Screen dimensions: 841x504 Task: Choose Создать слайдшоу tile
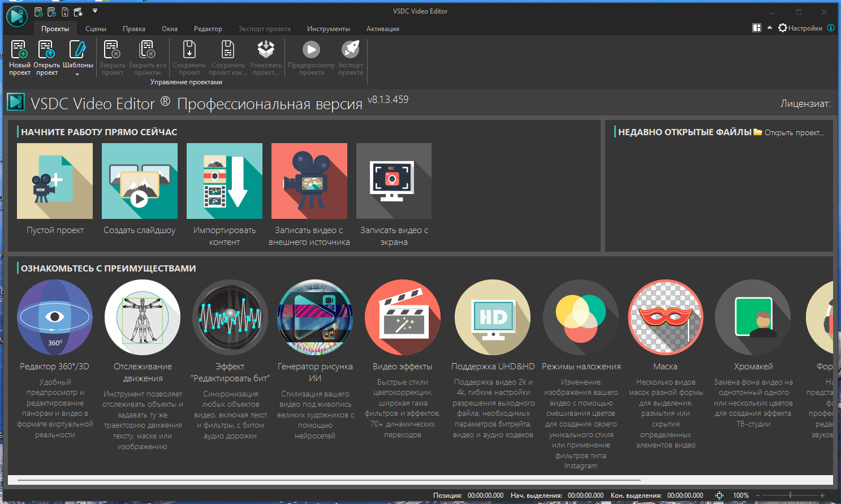pos(140,181)
